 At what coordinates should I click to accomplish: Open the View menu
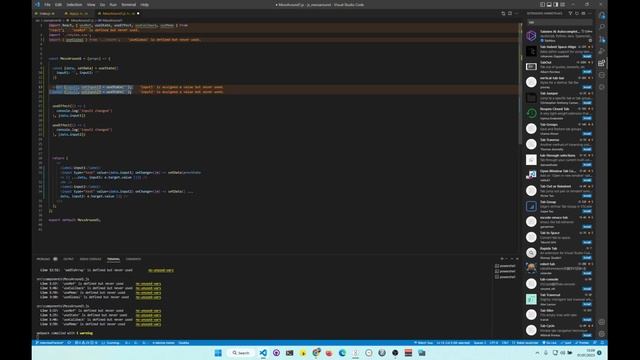point(91,5)
